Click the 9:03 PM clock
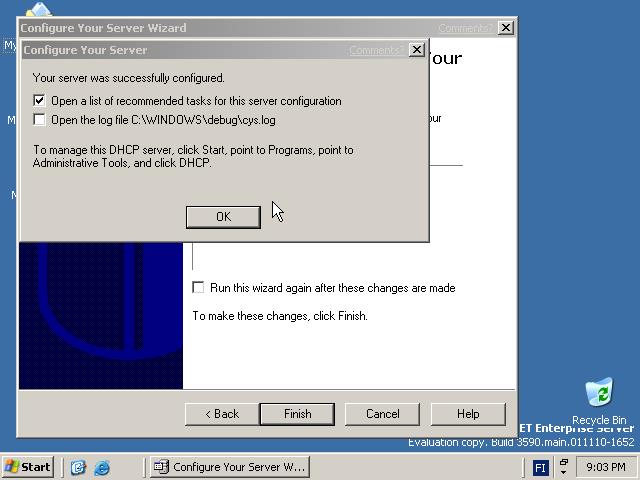Screen dimensions: 640x480 (606, 467)
